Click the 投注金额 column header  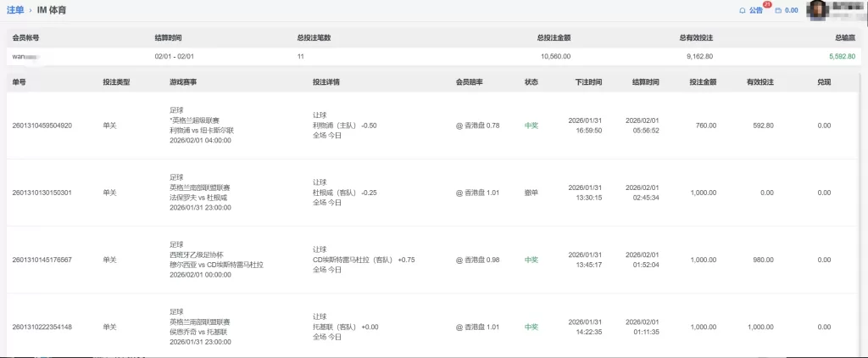(x=703, y=82)
